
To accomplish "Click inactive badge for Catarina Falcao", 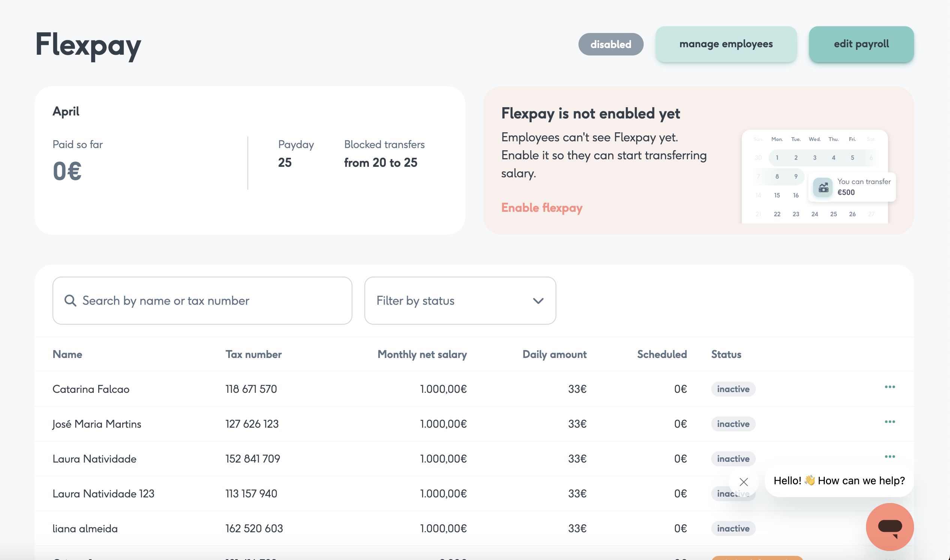I will tap(733, 389).
